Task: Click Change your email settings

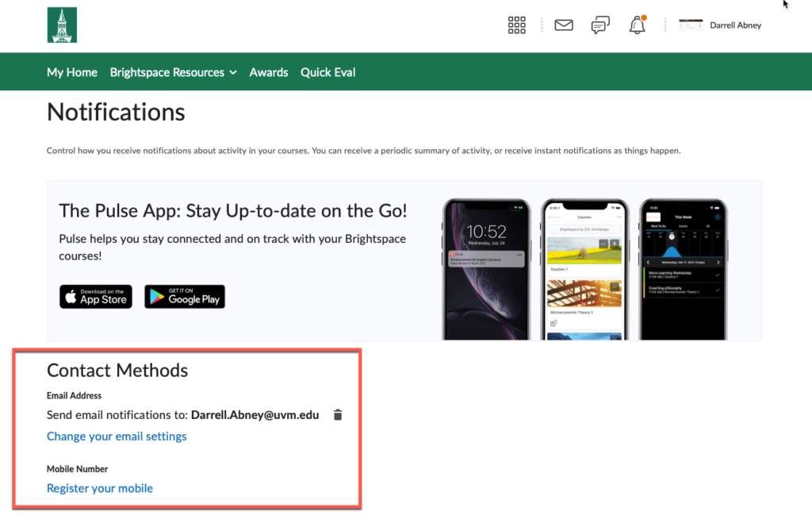Action: (117, 436)
